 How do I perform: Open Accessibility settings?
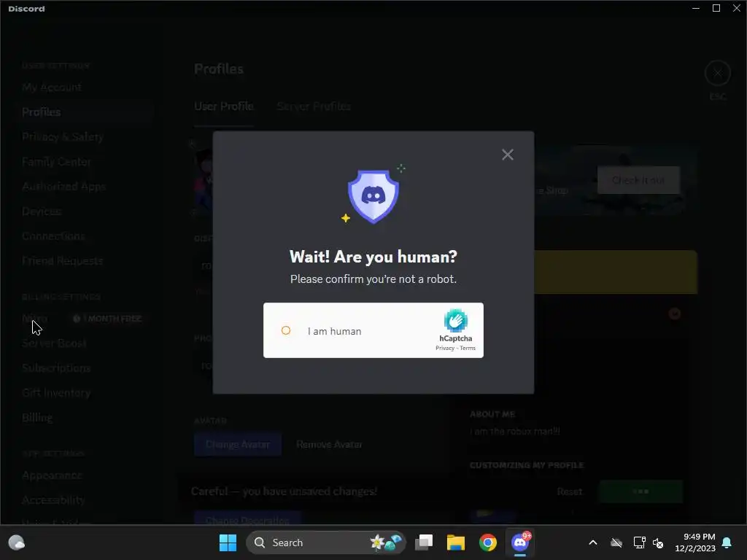[x=53, y=500]
